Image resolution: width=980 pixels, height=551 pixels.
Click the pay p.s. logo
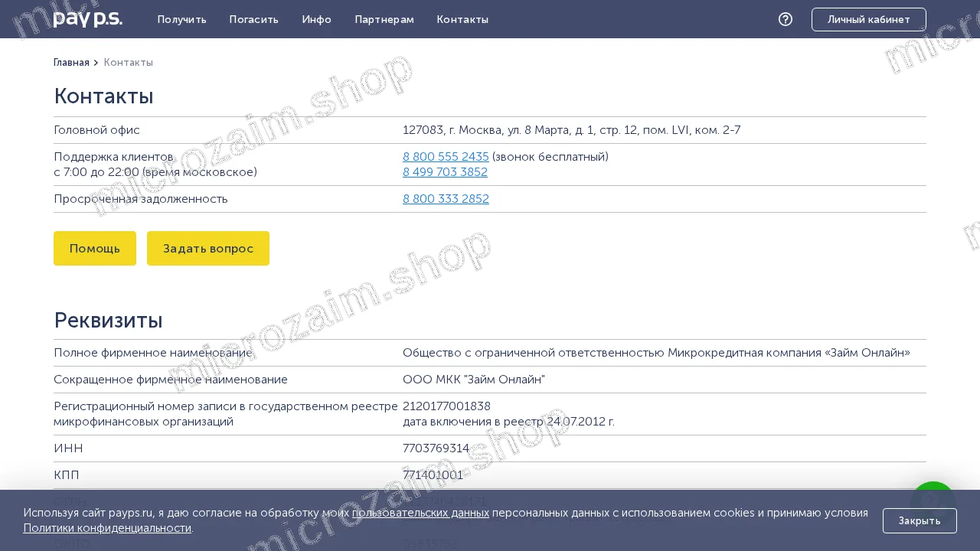[x=87, y=19]
